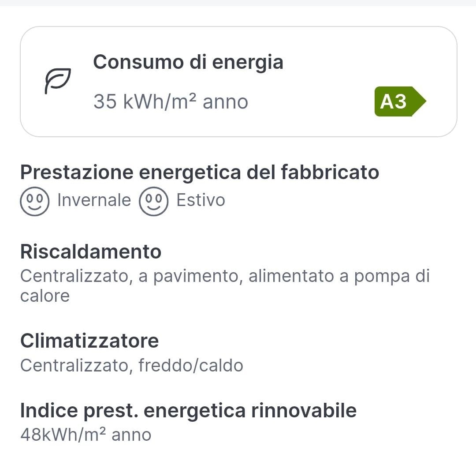Click the Prestazione energetica del fabbricato heading
The height and width of the screenshot is (465, 476).
(200, 172)
